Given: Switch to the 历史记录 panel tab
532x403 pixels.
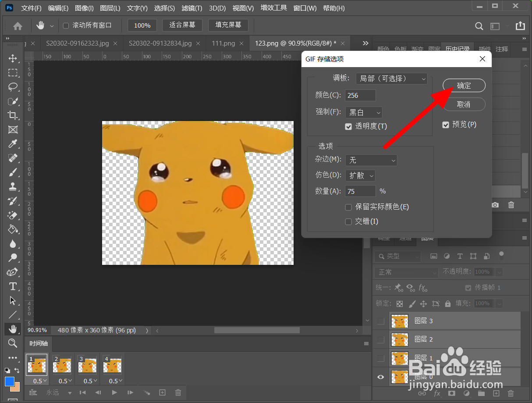Looking at the screenshot, I should 458,49.
